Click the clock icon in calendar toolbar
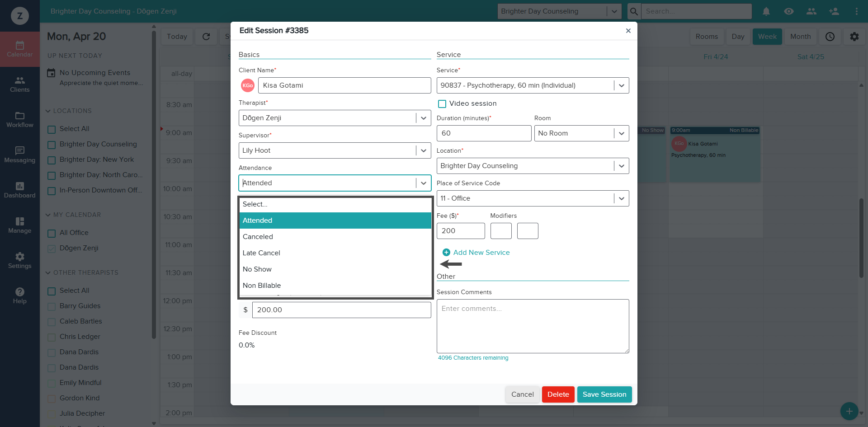 [830, 37]
